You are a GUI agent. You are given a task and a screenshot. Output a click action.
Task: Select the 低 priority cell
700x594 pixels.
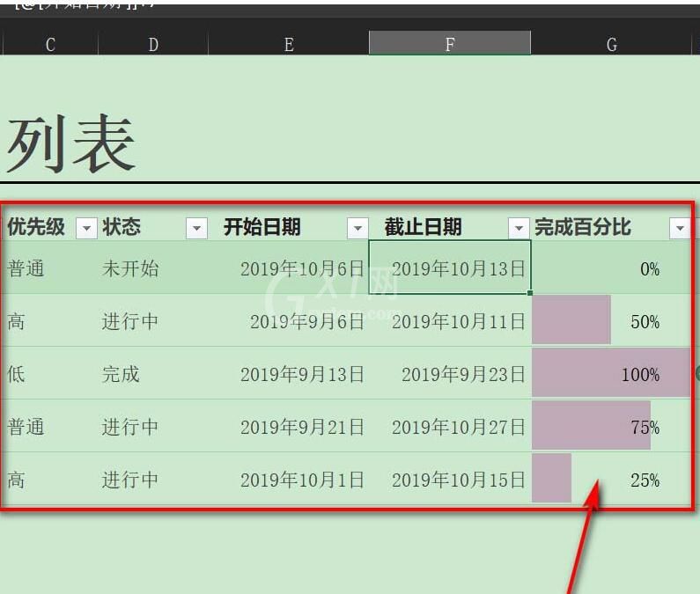[50, 373]
